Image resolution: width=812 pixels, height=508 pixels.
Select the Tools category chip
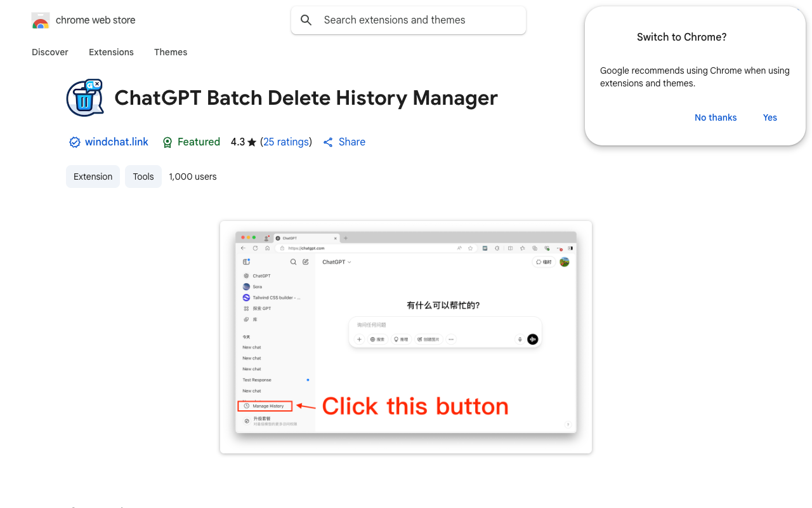pos(143,177)
